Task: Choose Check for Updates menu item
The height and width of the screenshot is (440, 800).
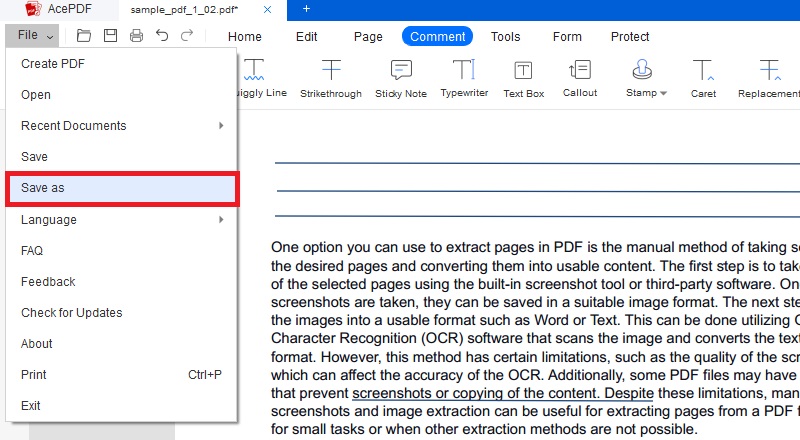Action: (121, 313)
